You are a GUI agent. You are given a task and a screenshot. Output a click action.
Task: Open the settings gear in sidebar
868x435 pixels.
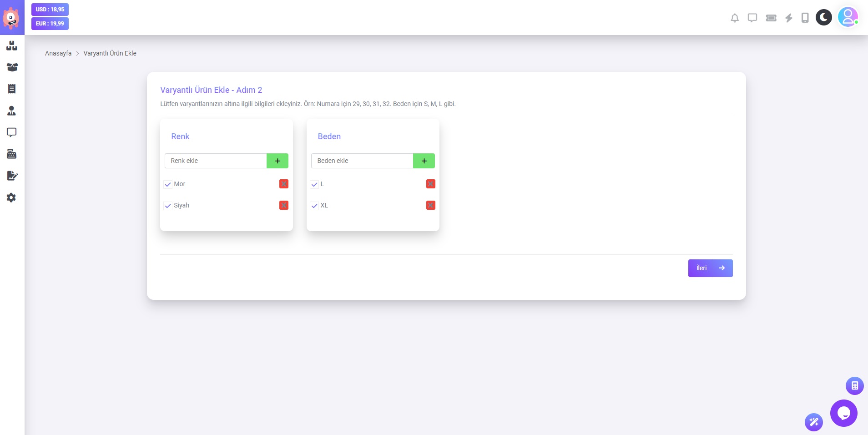point(12,197)
